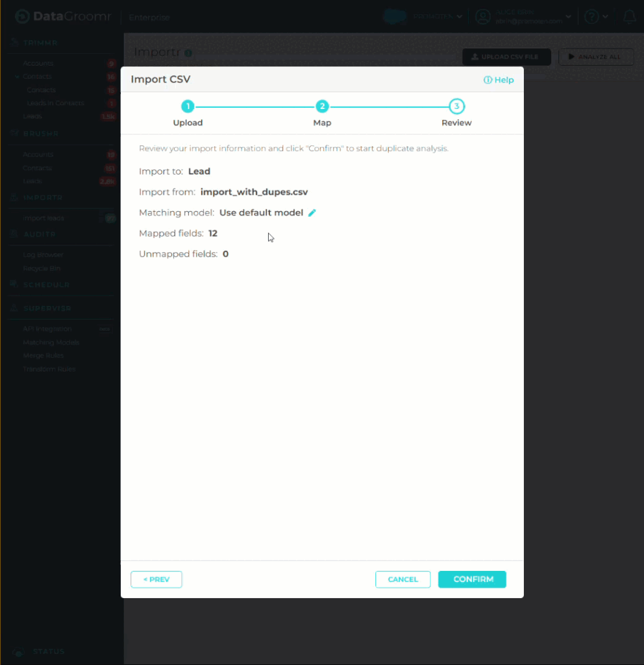The width and height of the screenshot is (644, 665).
Task: Click the DataGroomr logo icon
Action: 23,17
